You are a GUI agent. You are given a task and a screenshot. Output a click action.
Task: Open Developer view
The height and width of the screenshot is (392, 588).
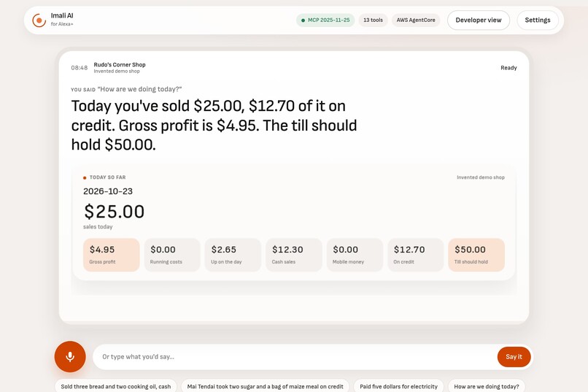(478, 20)
